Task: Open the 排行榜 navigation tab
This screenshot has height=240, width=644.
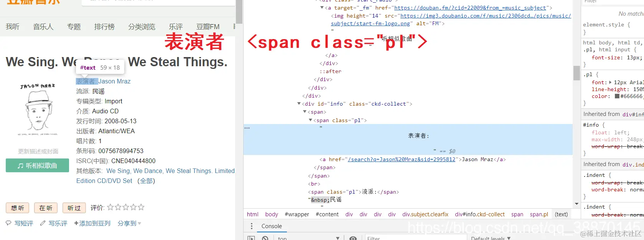Action: tap(104, 27)
